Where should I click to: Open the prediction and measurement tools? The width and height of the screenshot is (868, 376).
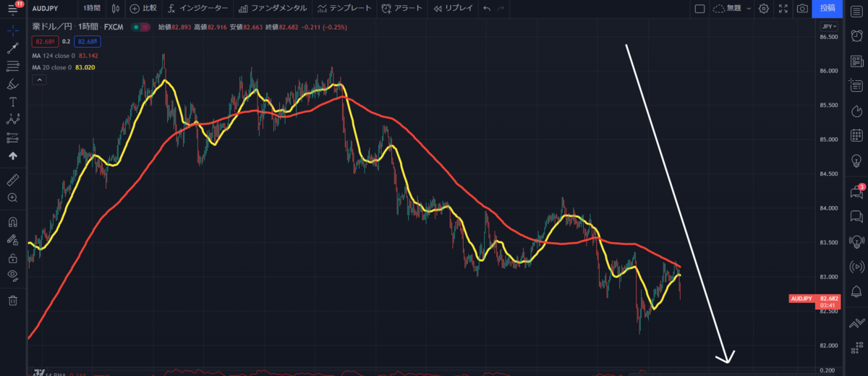(x=12, y=137)
